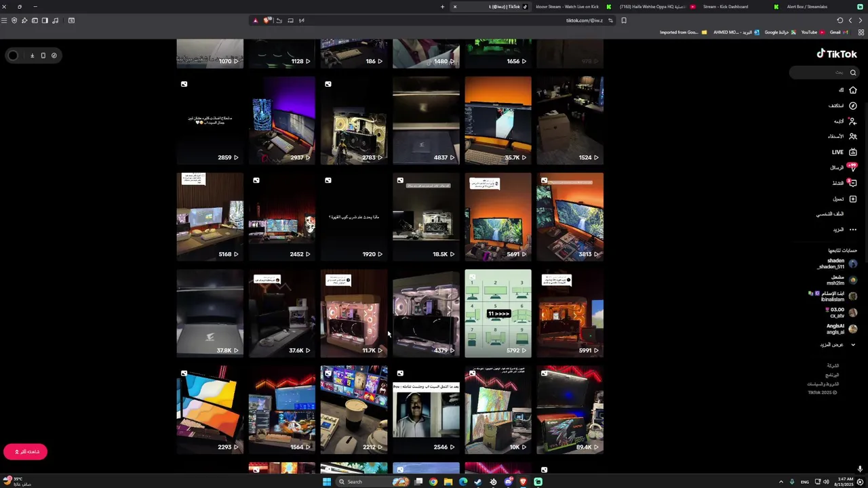Click the tiktok.com address bar
868x488 pixels.
[584, 20]
